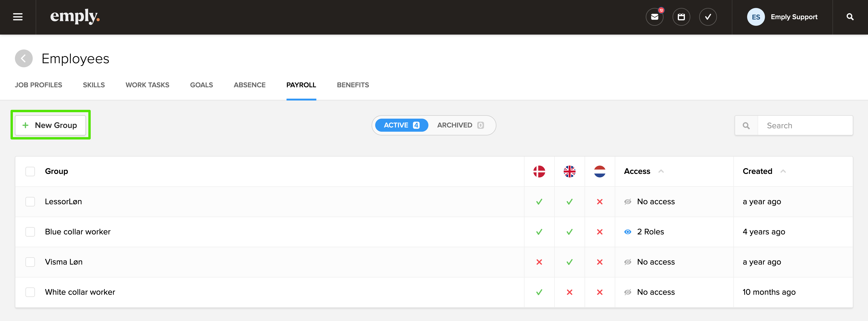Check the LessorLøn row checkbox
This screenshot has width=868, height=321.
click(30, 202)
